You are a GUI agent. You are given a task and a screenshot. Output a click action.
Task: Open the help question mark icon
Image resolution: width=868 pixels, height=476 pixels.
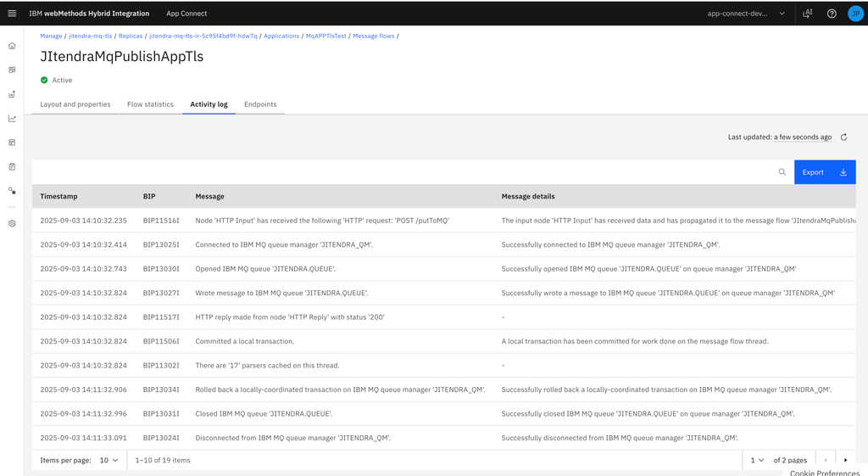pyautogui.click(x=832, y=14)
